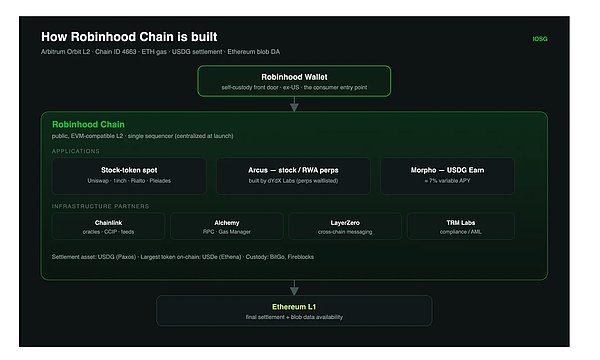Click the How Robinhood Chain is built title
The height and width of the screenshot is (360, 600).
point(129,37)
